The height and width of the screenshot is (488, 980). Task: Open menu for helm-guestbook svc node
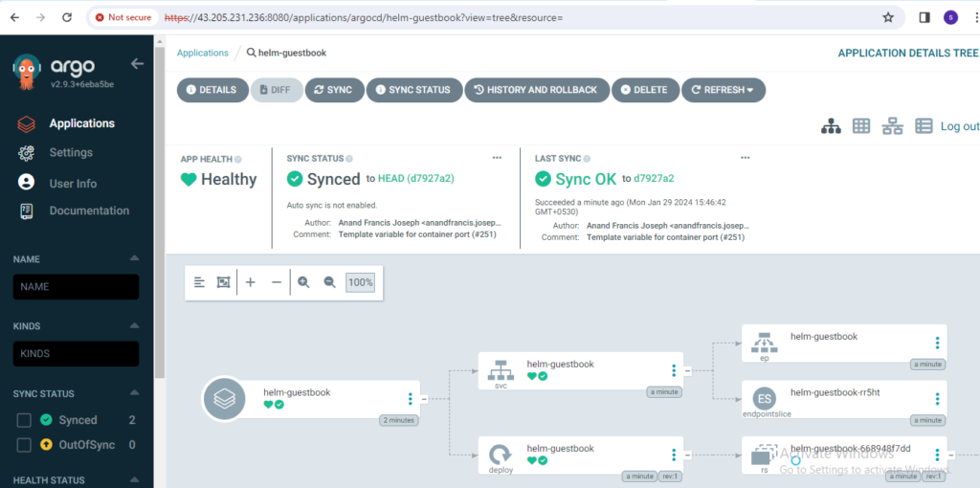(x=673, y=370)
